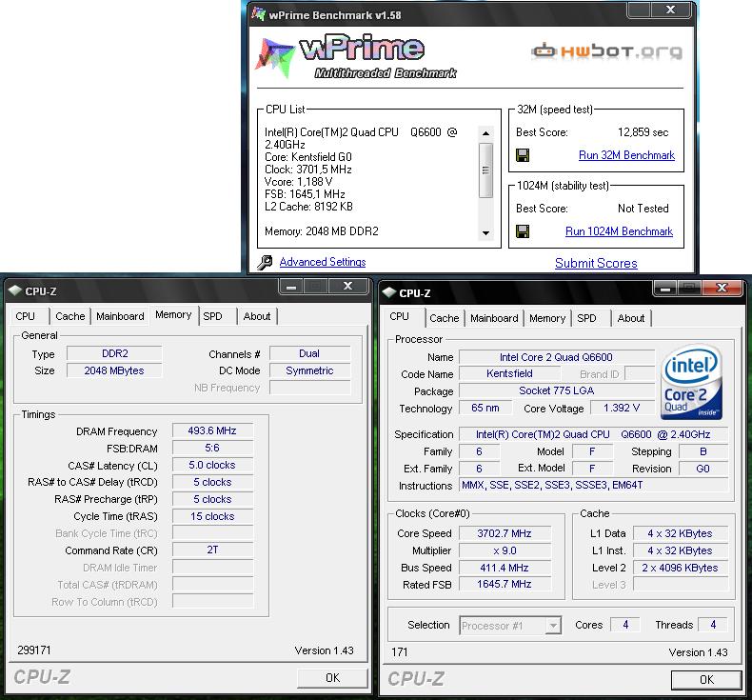This screenshot has width=752, height=700.
Task: Open About tab in left CPU-Z window
Action: coord(257,316)
